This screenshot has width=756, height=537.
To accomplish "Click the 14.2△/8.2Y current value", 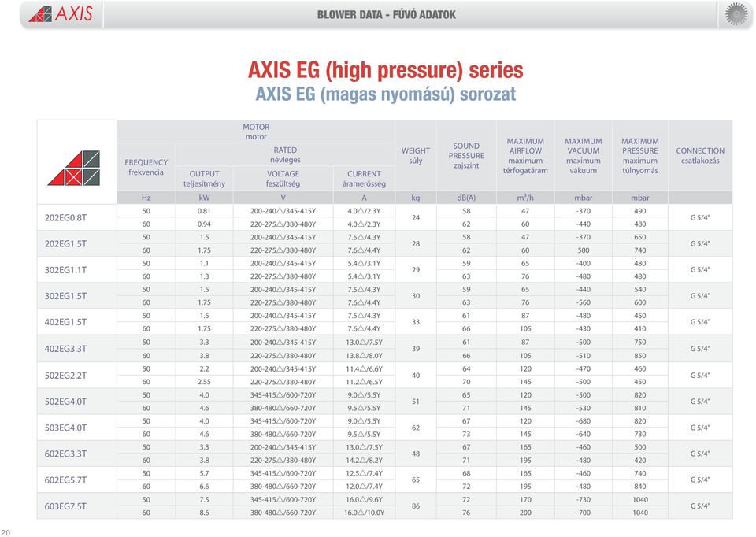I will pyautogui.click(x=364, y=460).
